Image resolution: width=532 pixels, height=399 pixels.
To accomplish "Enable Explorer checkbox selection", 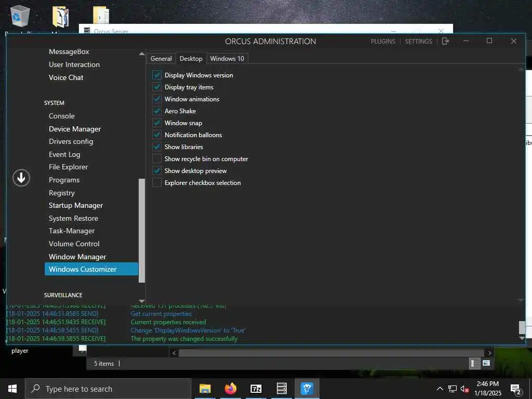I will click(157, 182).
